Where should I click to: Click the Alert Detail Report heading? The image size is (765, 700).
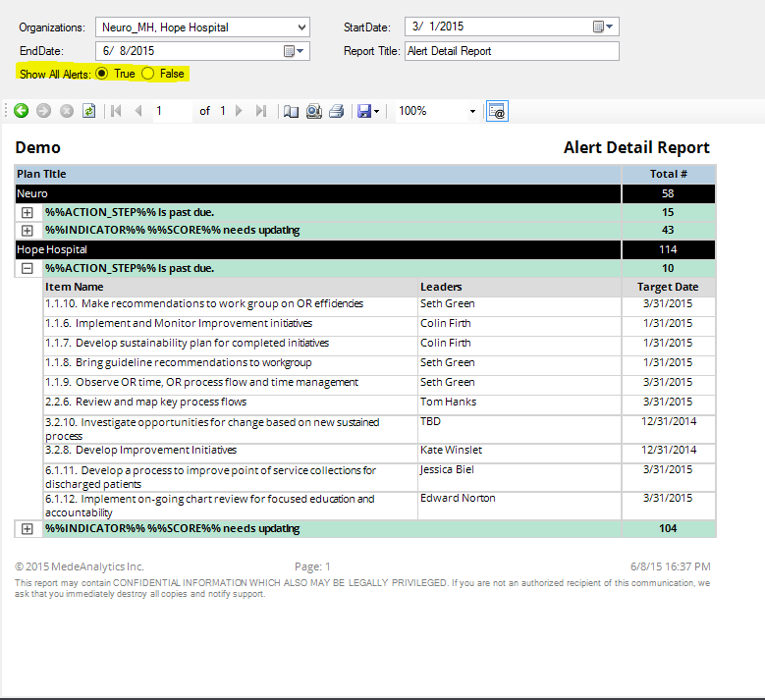click(x=636, y=147)
